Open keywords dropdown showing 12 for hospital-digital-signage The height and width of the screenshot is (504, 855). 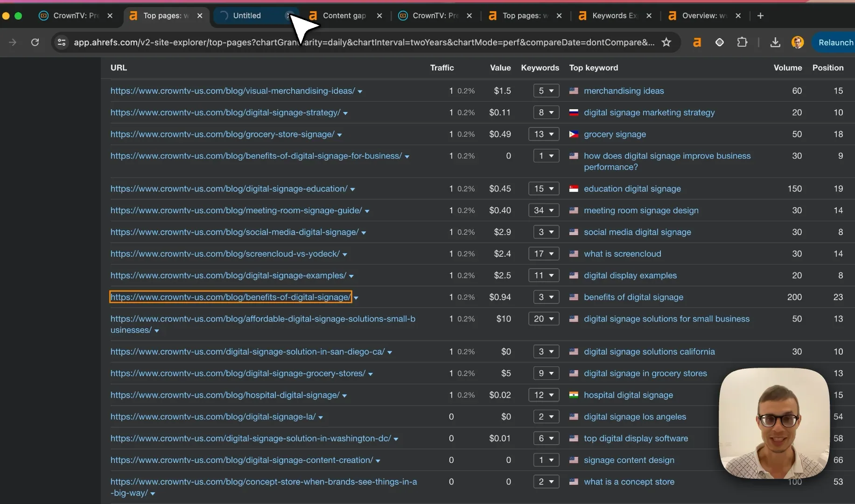click(544, 395)
